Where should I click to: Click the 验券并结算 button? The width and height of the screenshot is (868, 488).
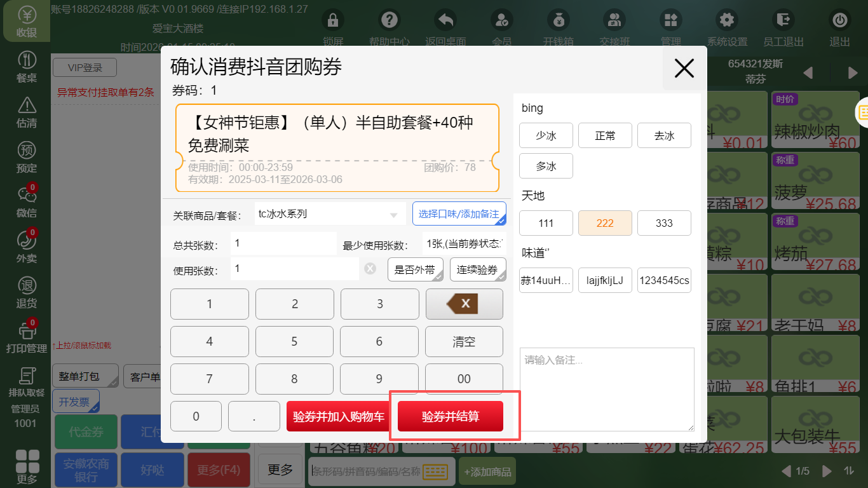(x=450, y=417)
